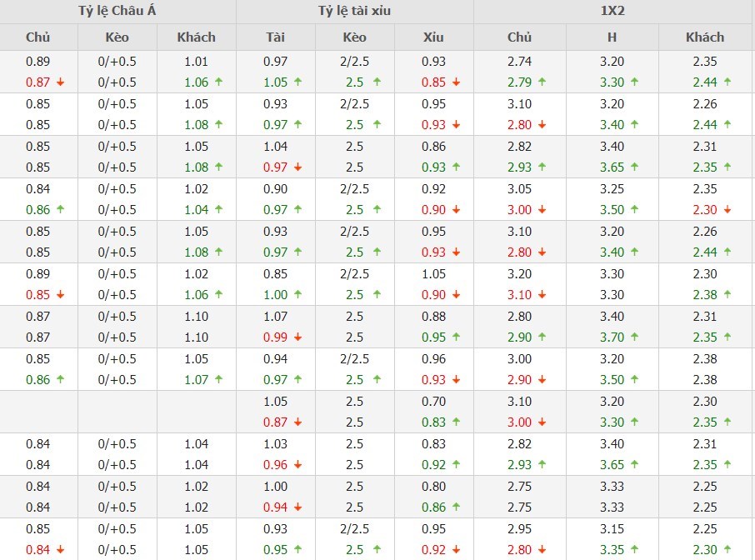The height and width of the screenshot is (560, 755).
Task: Click the green up arrow next to 1.07
Action: click(218, 380)
